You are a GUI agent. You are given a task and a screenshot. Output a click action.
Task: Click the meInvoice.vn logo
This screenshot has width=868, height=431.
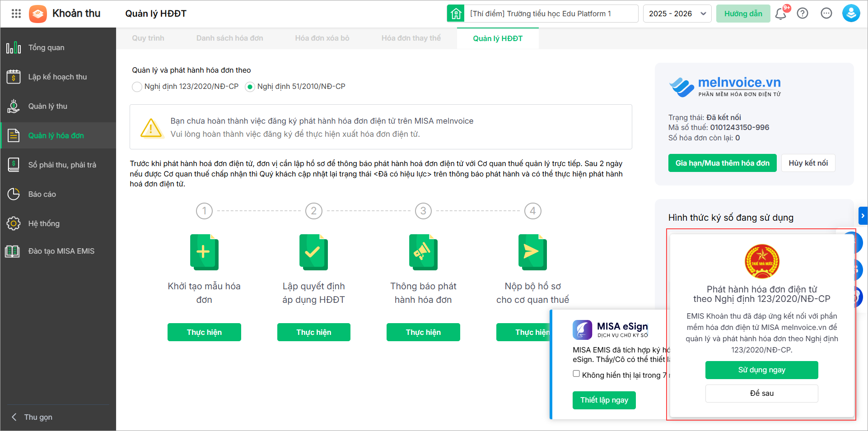tap(725, 87)
